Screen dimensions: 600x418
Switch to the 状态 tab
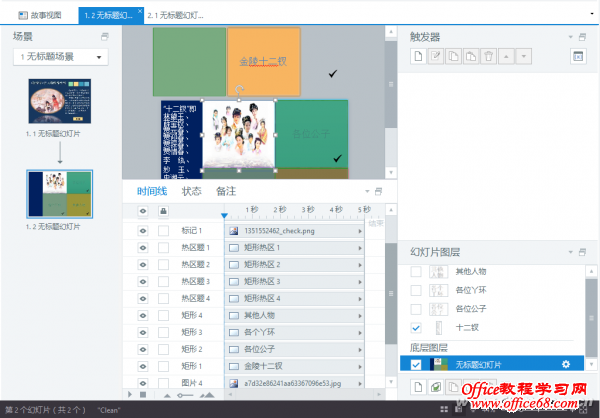click(x=191, y=191)
